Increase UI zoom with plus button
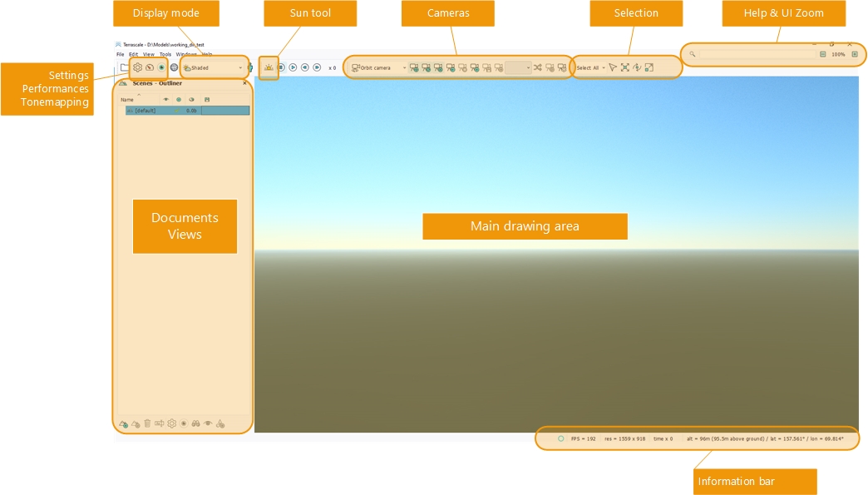The image size is (868, 495). pos(854,54)
